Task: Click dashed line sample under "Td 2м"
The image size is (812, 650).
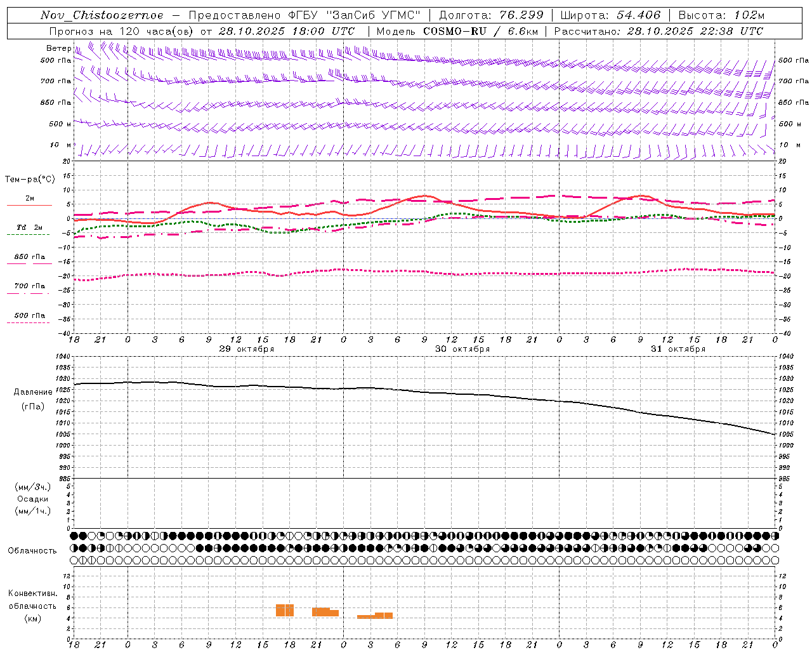Action: [28, 235]
